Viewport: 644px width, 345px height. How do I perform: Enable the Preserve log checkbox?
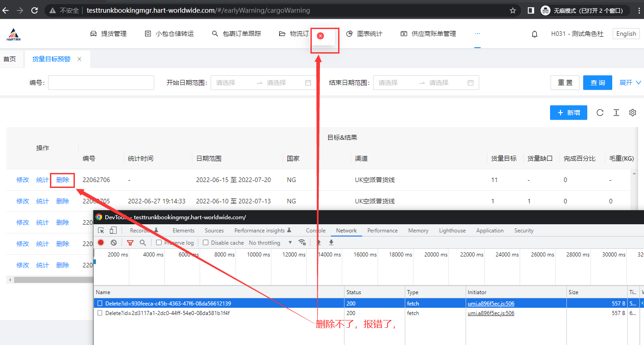159,243
